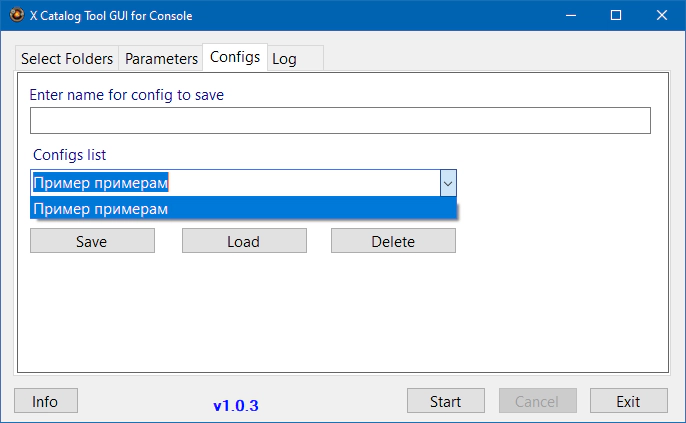Click the greyed-out Cancel button
The height and width of the screenshot is (423, 686).
tap(537, 401)
